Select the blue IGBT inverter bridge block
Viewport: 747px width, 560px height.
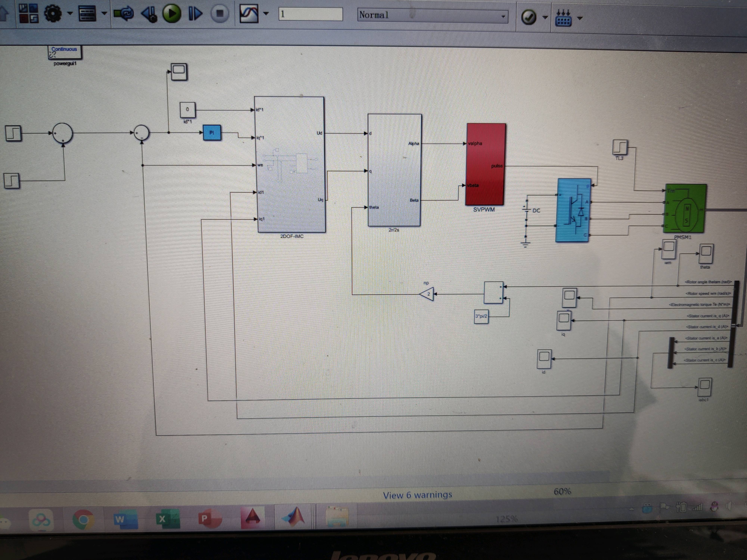[x=573, y=210]
